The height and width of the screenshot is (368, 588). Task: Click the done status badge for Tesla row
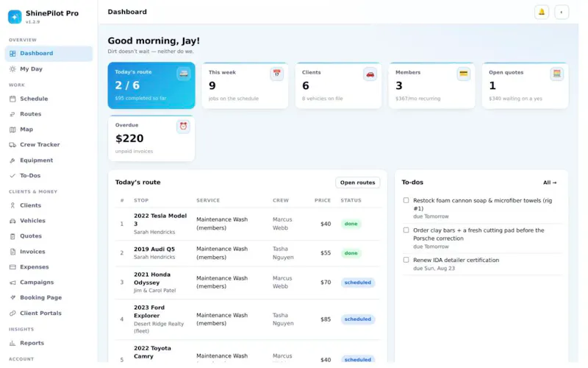tap(351, 224)
